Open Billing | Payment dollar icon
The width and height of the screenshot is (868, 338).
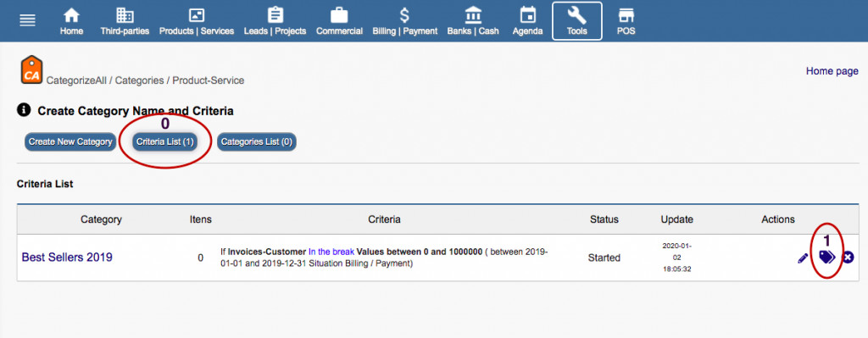click(404, 15)
